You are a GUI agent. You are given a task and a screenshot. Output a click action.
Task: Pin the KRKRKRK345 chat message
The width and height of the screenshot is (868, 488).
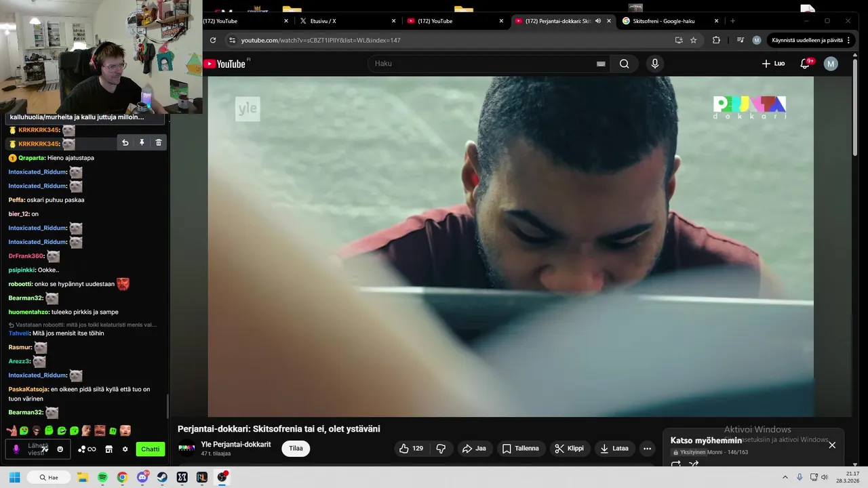(x=142, y=142)
